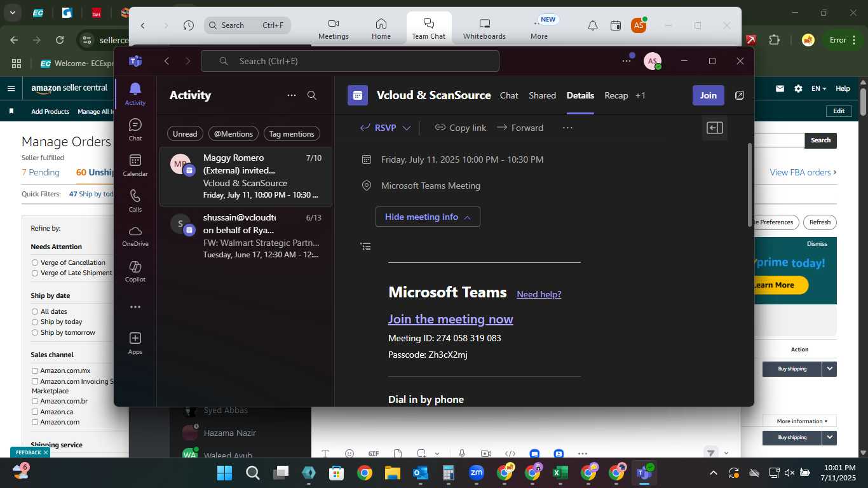Pop out the meeting into new window
This screenshot has width=868, height=488.
740,95
